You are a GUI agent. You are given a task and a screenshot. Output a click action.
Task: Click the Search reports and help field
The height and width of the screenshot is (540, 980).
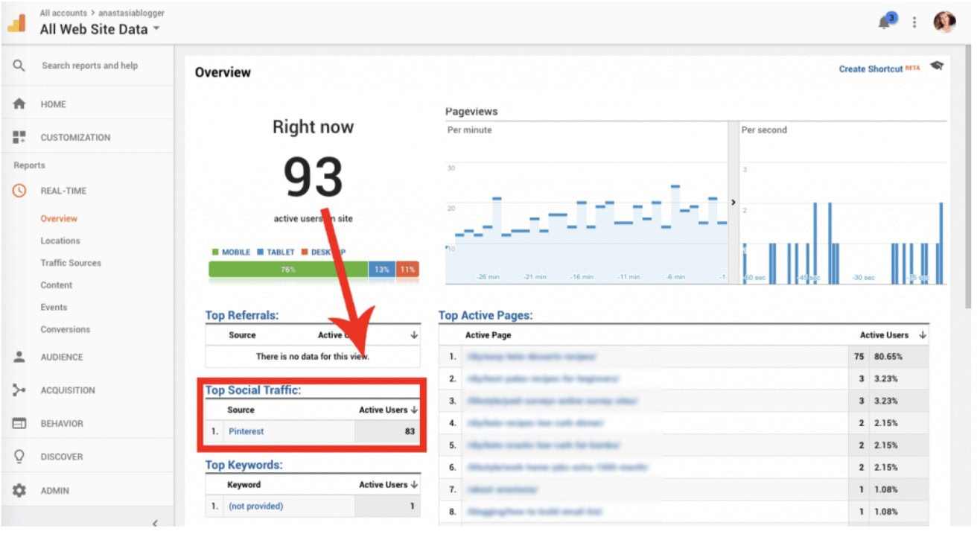click(x=89, y=66)
